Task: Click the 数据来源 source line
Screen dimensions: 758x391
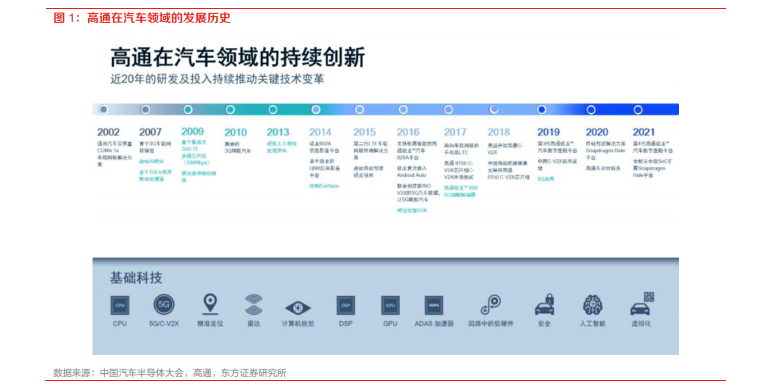Action: click(170, 373)
